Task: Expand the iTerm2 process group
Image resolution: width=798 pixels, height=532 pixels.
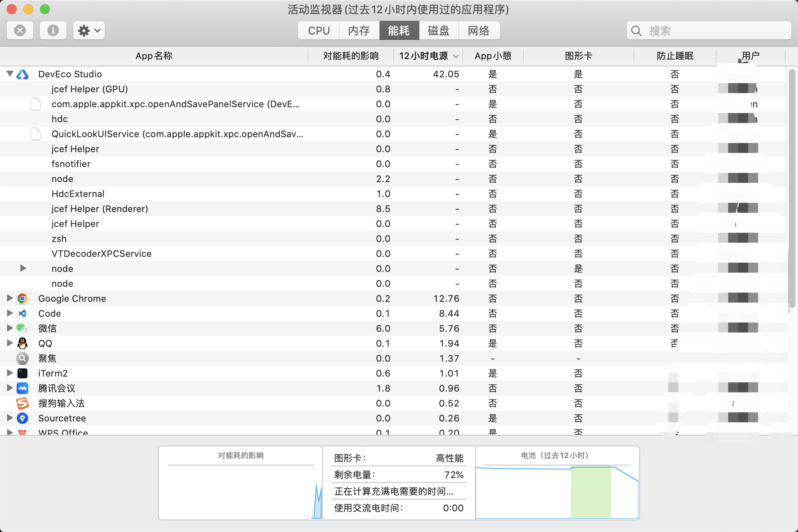Action: (10, 373)
